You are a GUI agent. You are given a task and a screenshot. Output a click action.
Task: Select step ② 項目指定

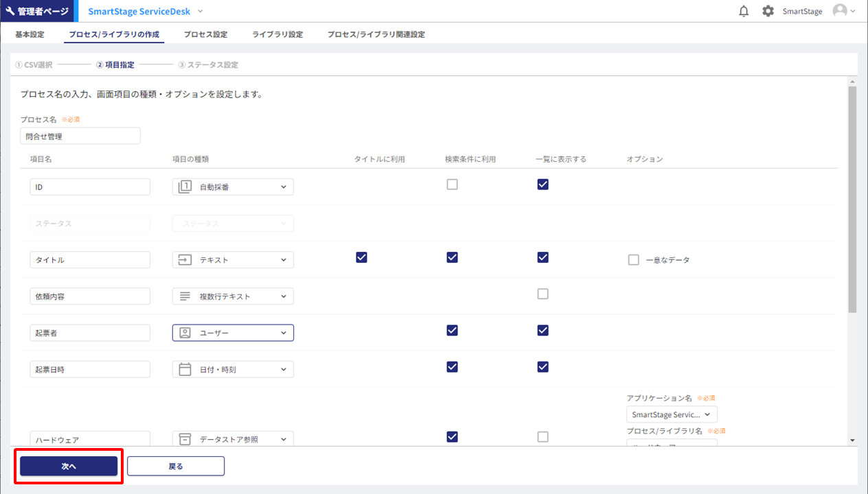click(115, 64)
